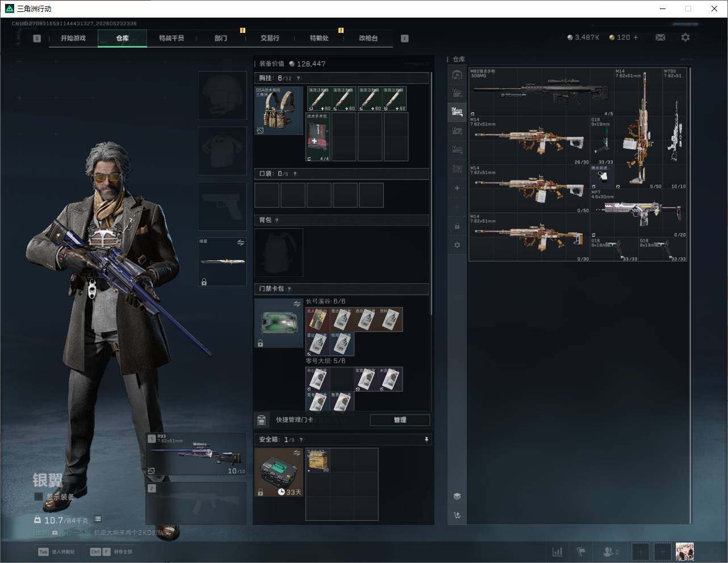
Task: Click the stash auto-sort icon
Action: pyautogui.click(x=457, y=515)
